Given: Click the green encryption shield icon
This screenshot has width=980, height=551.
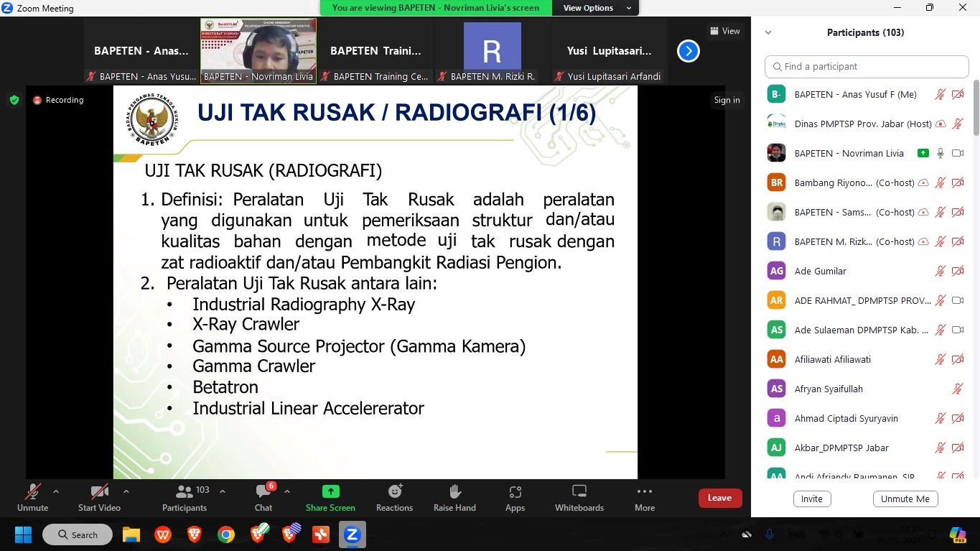Looking at the screenshot, I should tap(14, 100).
